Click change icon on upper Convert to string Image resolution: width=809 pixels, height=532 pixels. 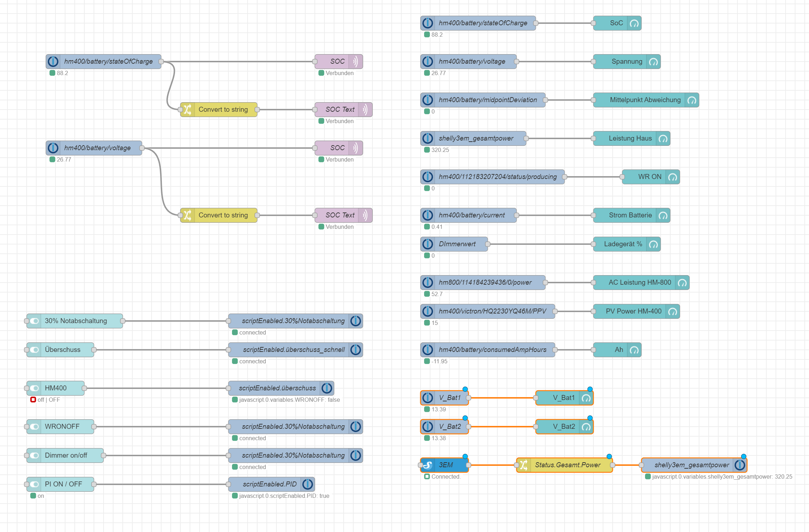click(x=187, y=110)
